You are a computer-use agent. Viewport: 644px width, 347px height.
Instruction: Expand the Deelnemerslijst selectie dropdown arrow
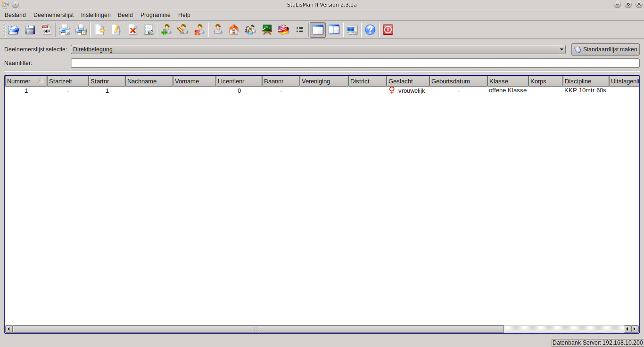click(x=561, y=49)
